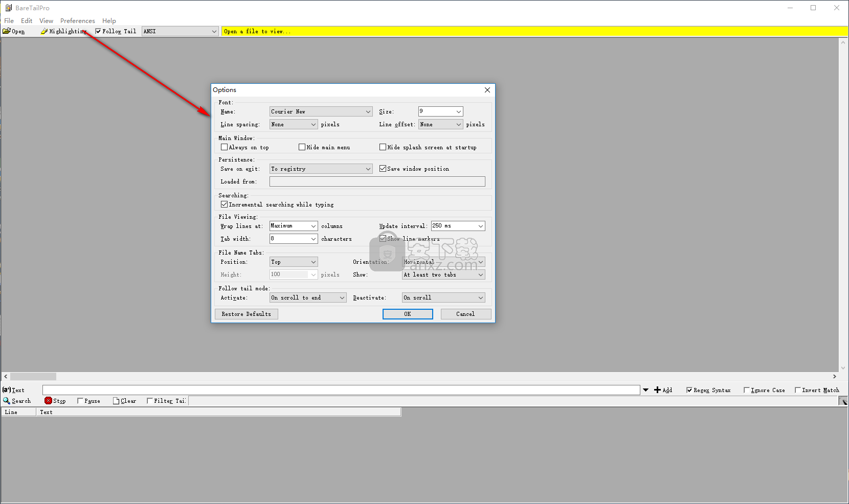Open the font Name dropdown
The width and height of the screenshot is (849, 504).
[x=321, y=111]
